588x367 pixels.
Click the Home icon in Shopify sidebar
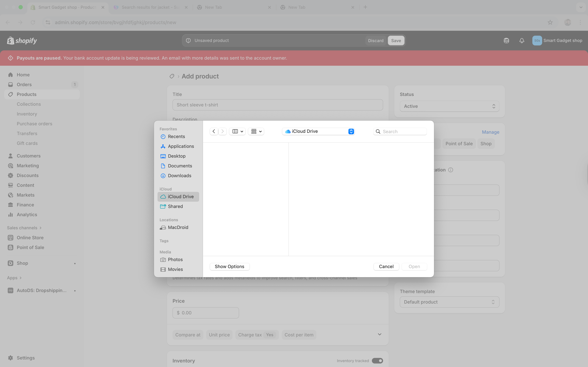coord(10,75)
